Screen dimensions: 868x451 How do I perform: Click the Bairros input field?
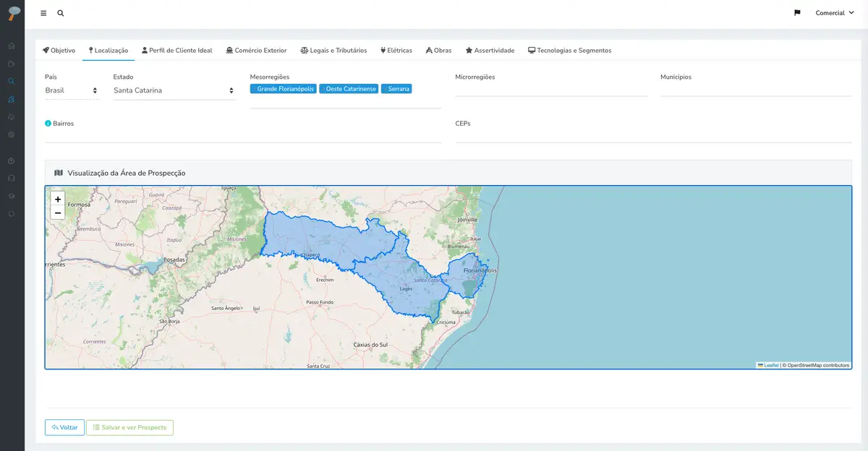point(243,136)
